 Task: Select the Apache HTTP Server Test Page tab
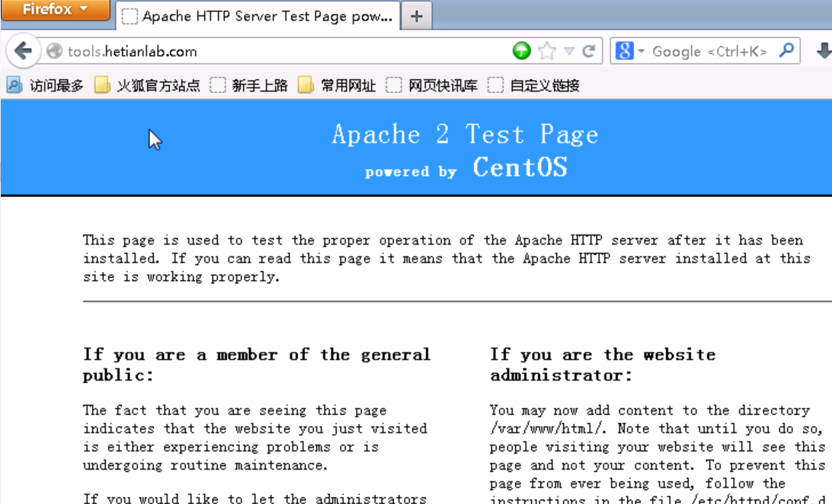pos(258,17)
